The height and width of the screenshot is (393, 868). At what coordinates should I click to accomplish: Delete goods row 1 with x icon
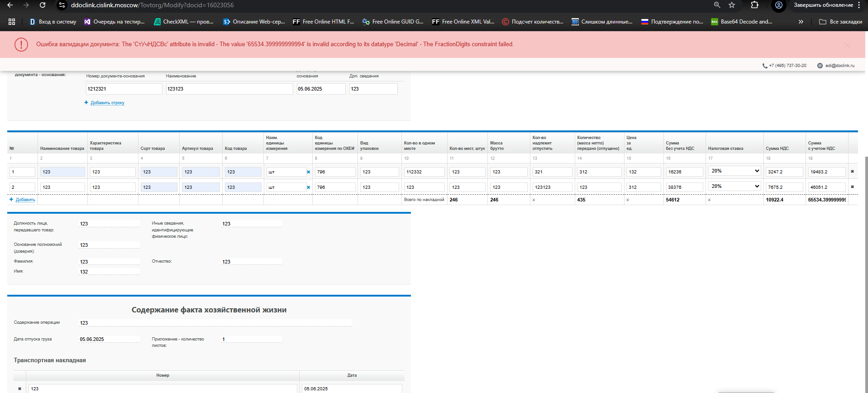pos(853,172)
